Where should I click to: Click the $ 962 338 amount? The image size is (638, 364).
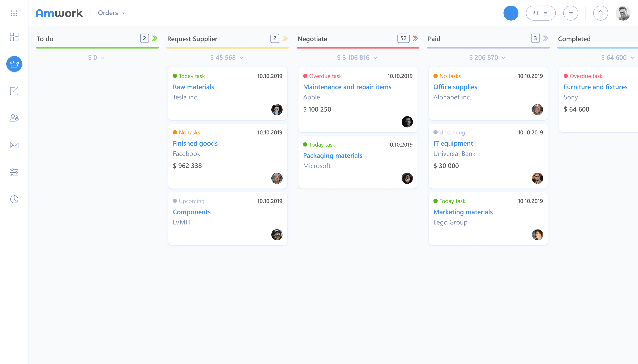[187, 166]
